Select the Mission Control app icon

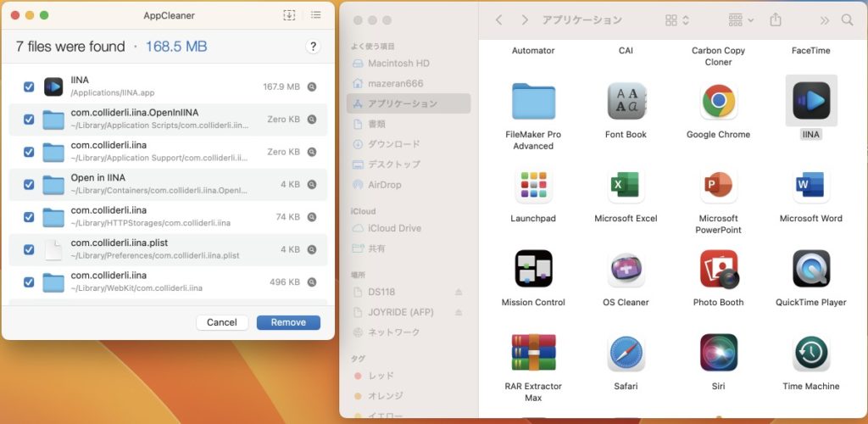click(533, 269)
